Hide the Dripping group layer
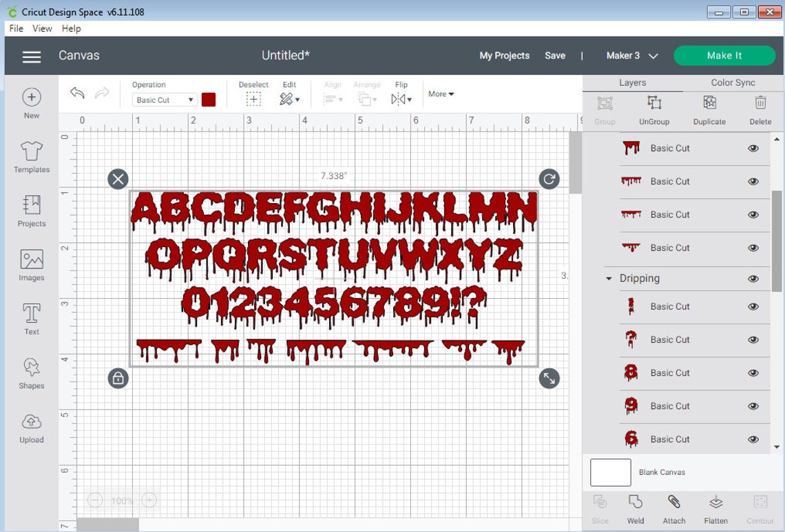Image resolution: width=785 pixels, height=532 pixels. coord(753,279)
